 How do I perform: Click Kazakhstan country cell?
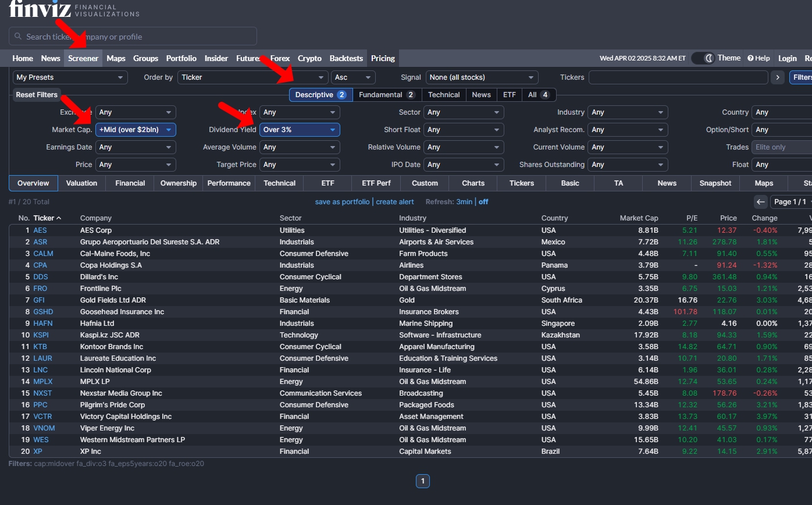point(561,335)
